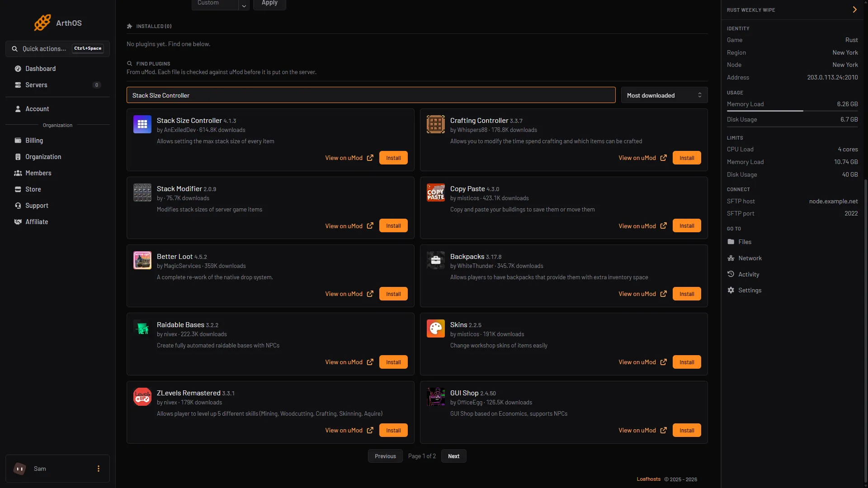
Task: Open external link icon for Skins
Action: (663, 362)
